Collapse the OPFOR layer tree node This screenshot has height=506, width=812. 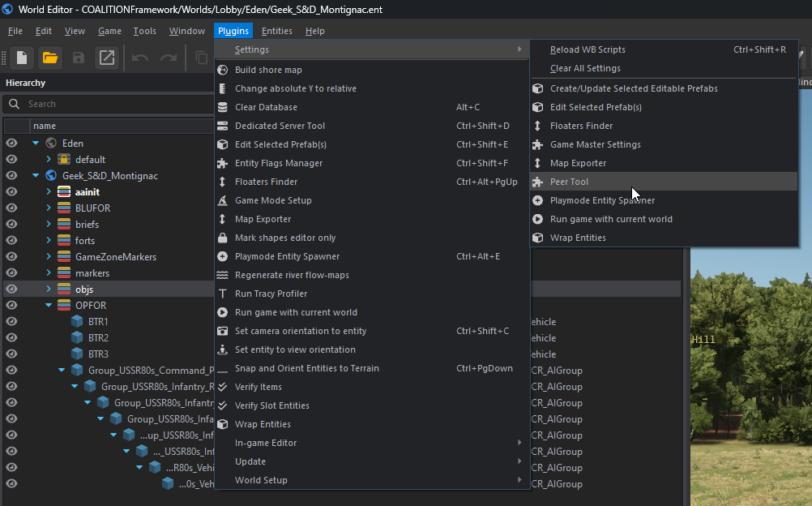point(49,306)
